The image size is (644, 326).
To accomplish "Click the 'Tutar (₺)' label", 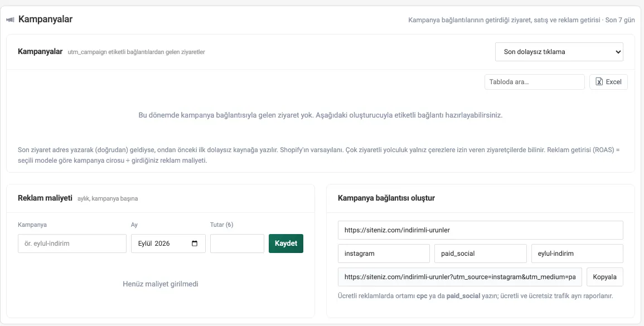I will pos(222,225).
